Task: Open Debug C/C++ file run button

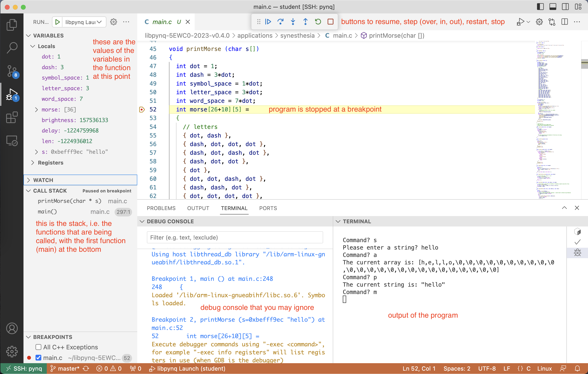Action: point(520,22)
